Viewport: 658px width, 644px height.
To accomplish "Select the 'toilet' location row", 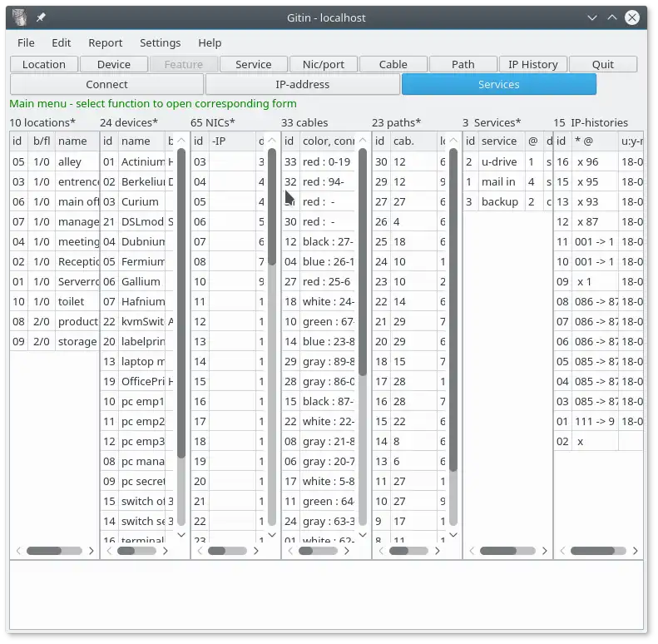I will click(55, 302).
